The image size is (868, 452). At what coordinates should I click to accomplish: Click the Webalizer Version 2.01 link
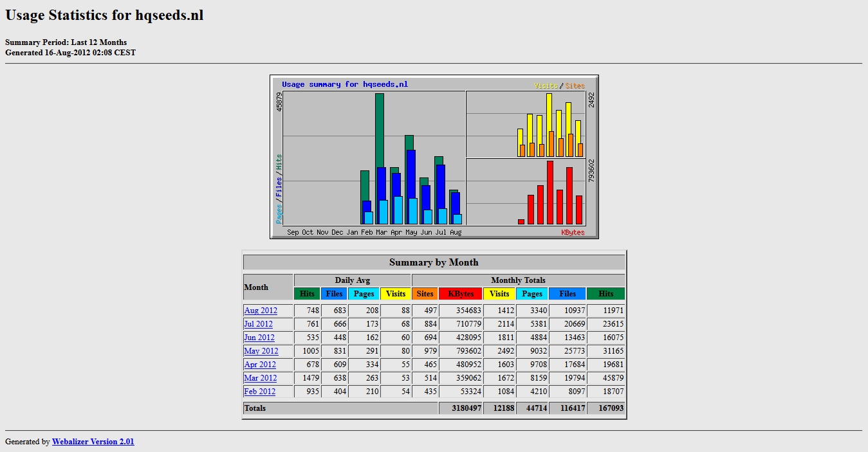click(93, 442)
